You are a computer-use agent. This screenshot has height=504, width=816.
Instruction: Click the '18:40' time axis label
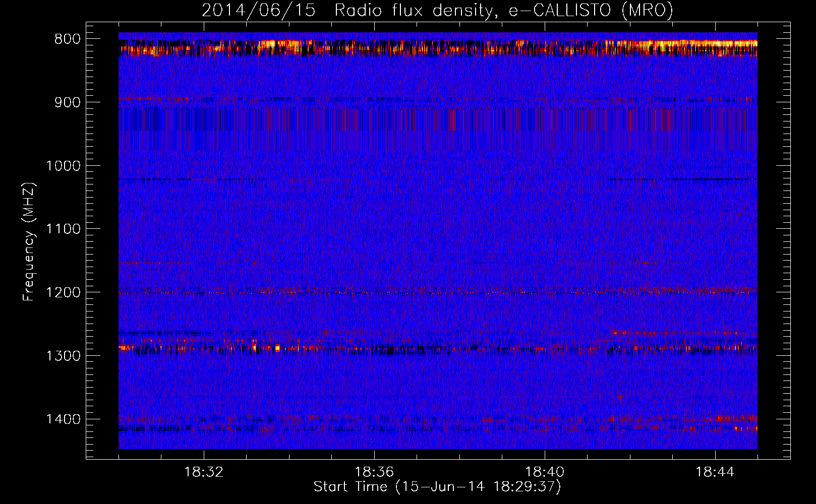pyautogui.click(x=545, y=472)
